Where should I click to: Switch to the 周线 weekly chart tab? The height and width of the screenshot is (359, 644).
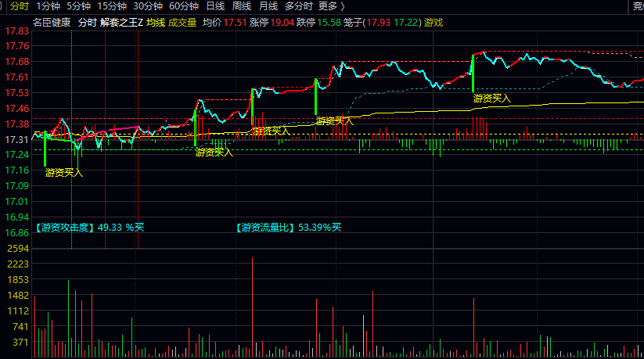(x=242, y=6)
